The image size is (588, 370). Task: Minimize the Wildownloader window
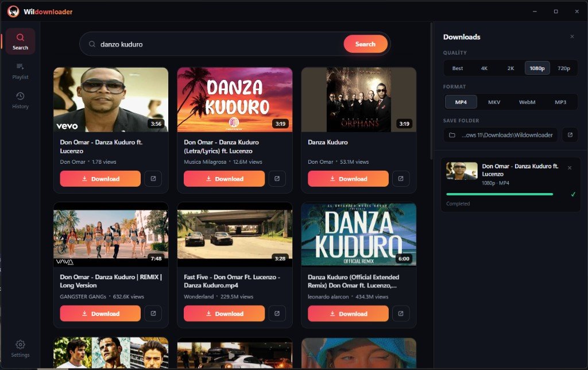(x=535, y=11)
